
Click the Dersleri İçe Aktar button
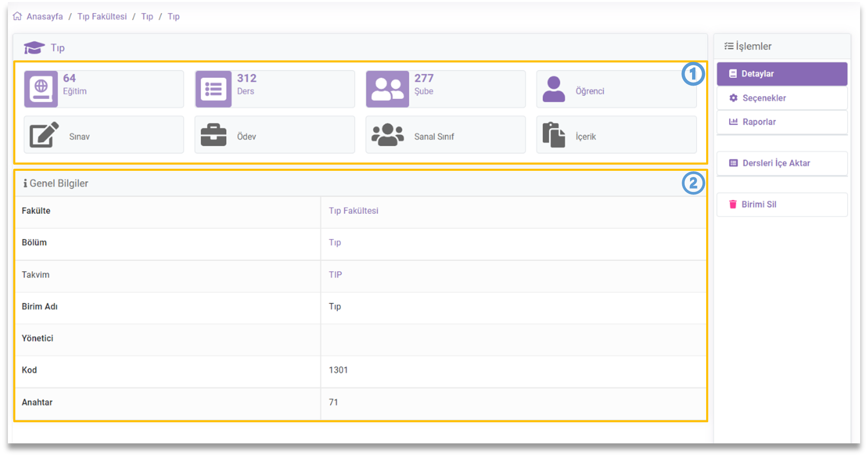(x=781, y=163)
